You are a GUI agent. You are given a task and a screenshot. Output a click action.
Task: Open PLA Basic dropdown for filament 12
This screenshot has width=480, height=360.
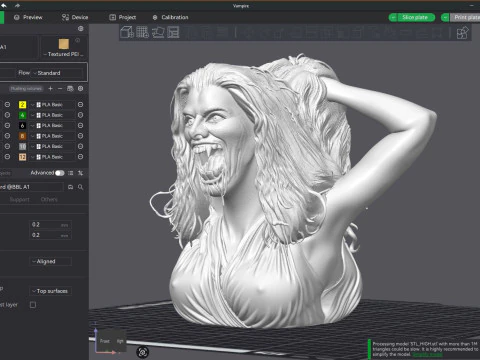click(x=52, y=157)
